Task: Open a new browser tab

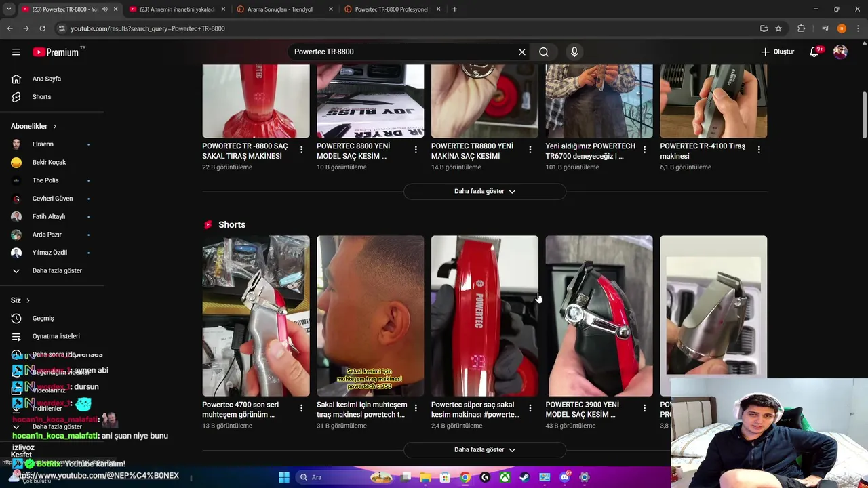Action: [454, 9]
